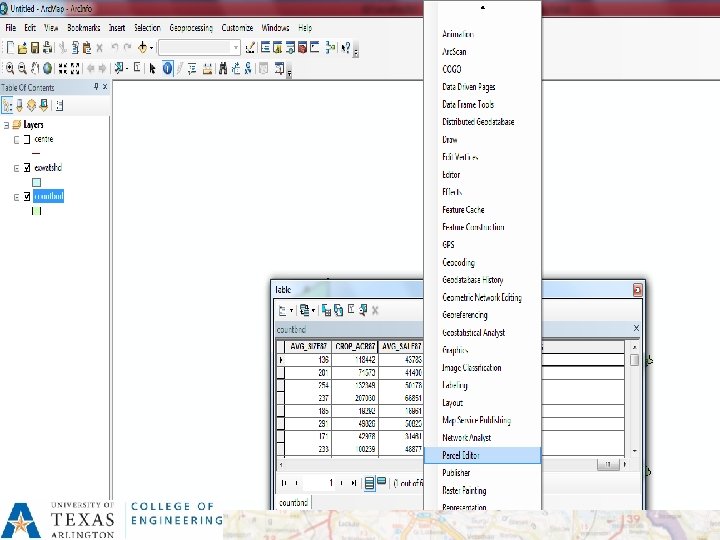Image resolution: width=720 pixels, height=540 pixels.
Task: Activate the Identify tool
Action: click(168, 68)
